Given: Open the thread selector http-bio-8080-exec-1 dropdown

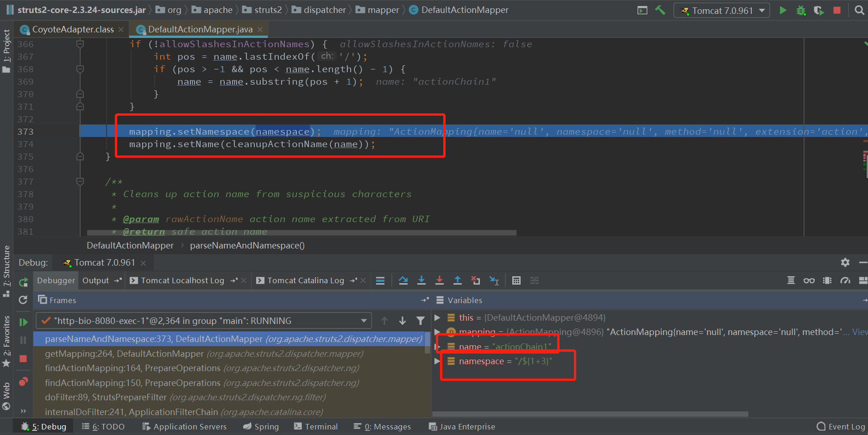Looking at the screenshot, I should click(204, 321).
